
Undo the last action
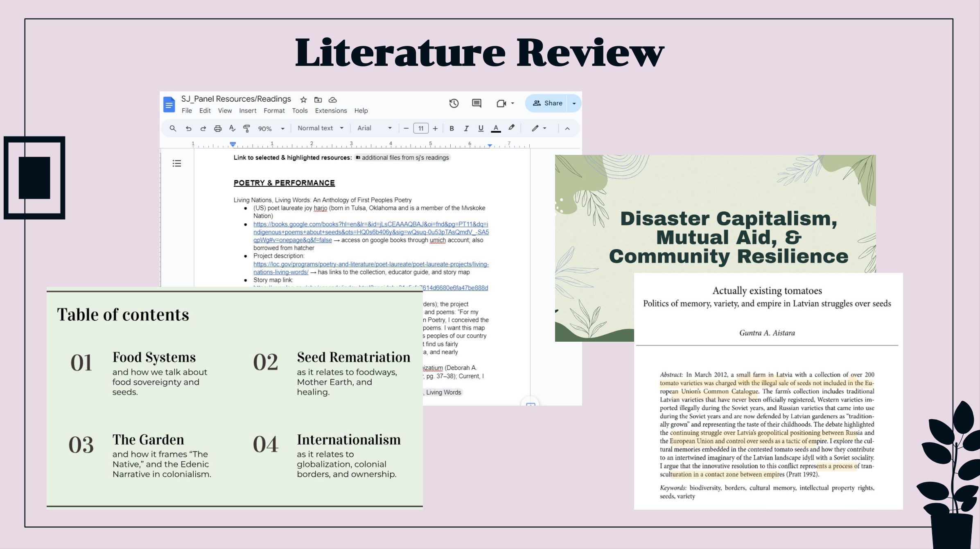tap(188, 128)
